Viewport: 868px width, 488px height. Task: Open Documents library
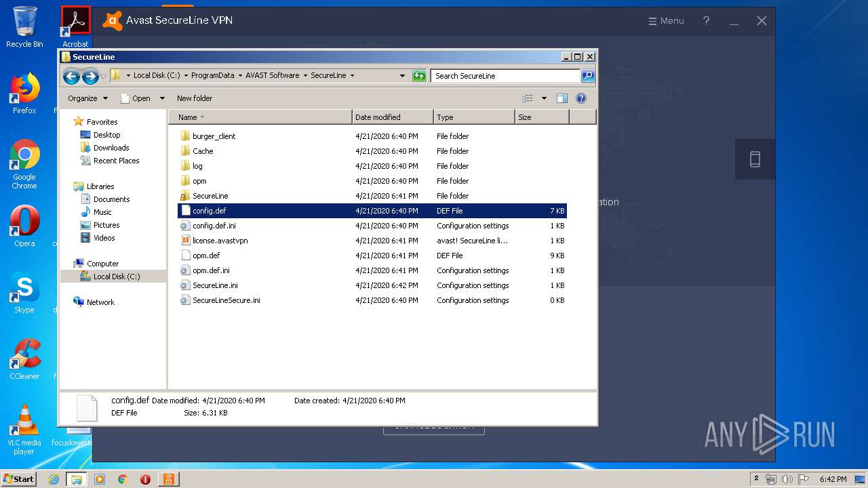(111, 199)
